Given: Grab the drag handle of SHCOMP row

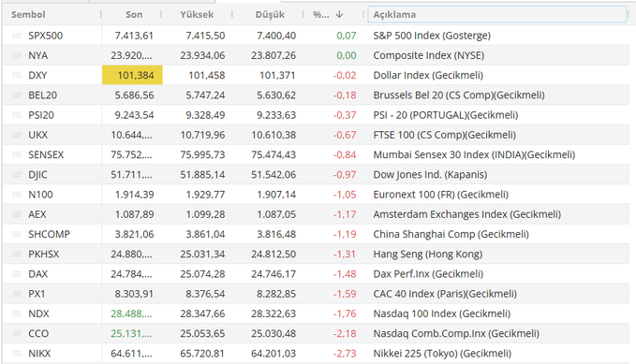Looking at the screenshot, I should pyautogui.click(x=17, y=234).
